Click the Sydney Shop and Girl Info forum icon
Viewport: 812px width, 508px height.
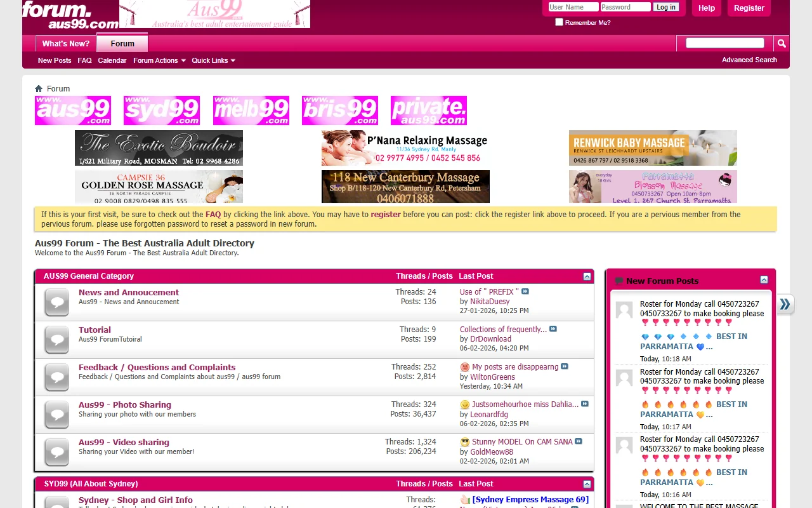[56, 504]
